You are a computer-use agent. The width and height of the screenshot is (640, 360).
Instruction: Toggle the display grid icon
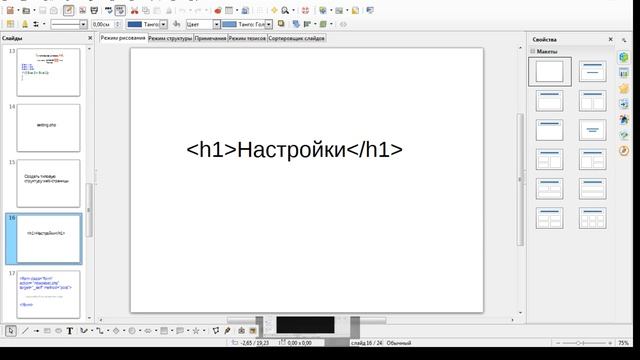click(260, 10)
